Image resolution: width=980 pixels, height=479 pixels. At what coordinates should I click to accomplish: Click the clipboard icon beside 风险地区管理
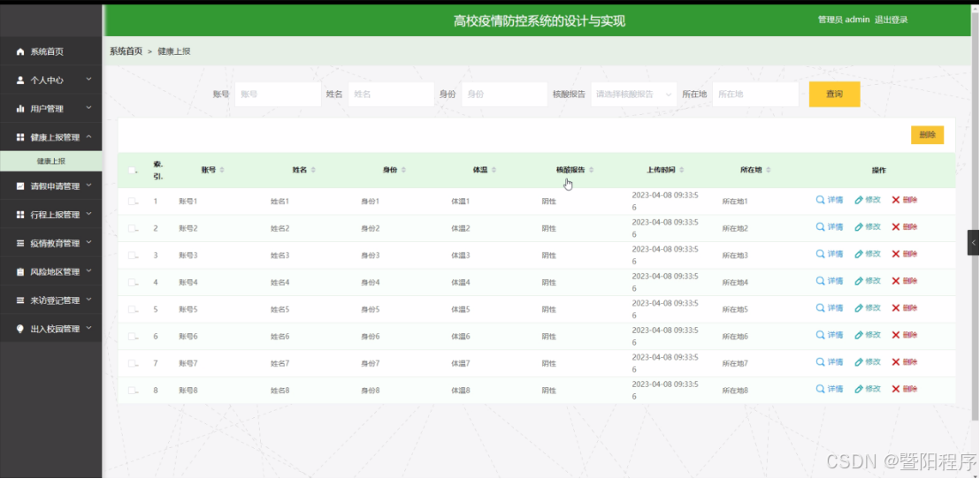(x=20, y=272)
